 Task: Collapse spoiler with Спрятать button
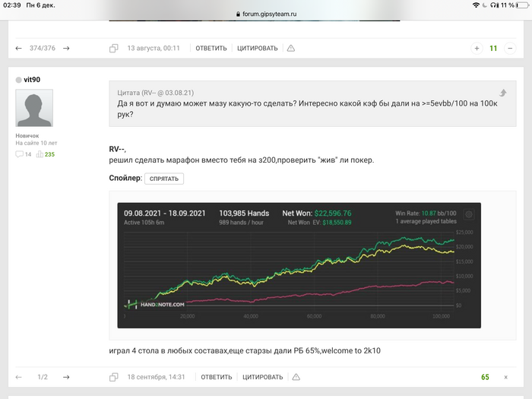pyautogui.click(x=164, y=179)
